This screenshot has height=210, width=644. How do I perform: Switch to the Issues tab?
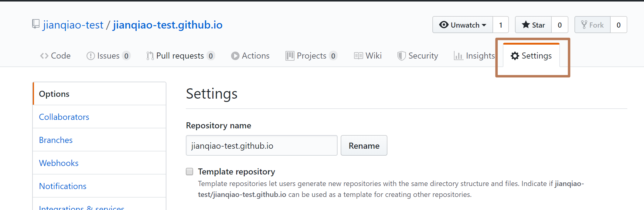[109, 56]
